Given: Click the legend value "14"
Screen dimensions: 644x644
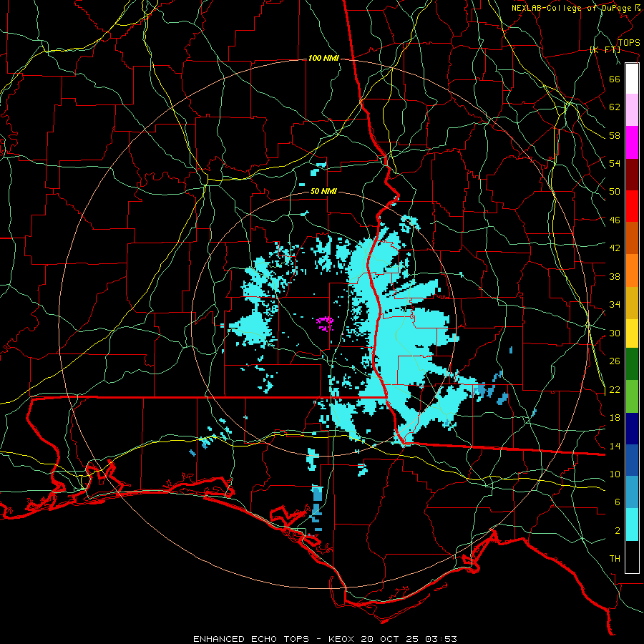Looking at the screenshot, I should 615,446.
